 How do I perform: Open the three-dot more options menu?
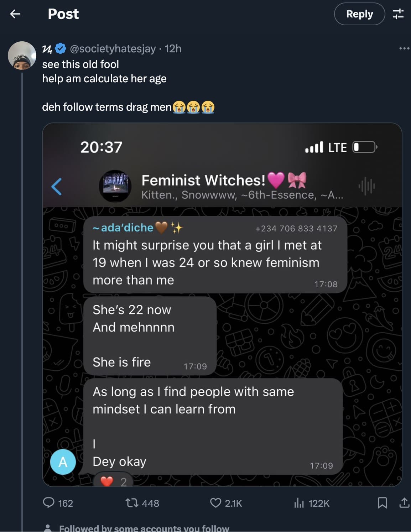coord(404,48)
